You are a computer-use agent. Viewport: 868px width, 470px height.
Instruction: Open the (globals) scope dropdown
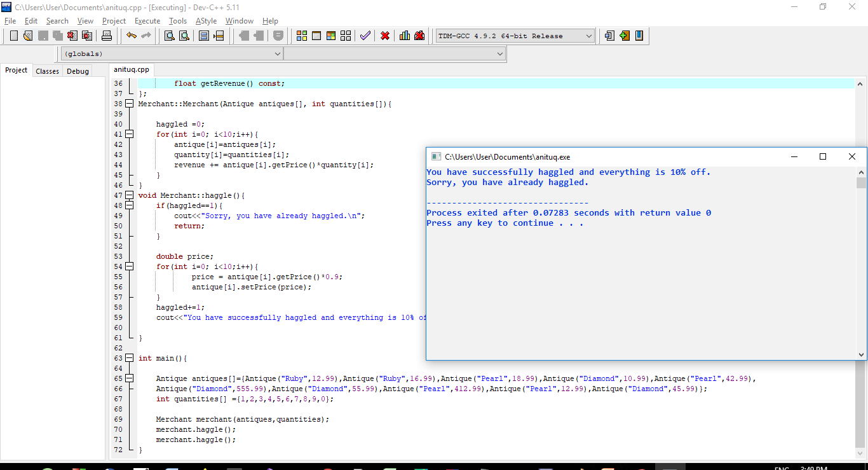pyautogui.click(x=277, y=54)
